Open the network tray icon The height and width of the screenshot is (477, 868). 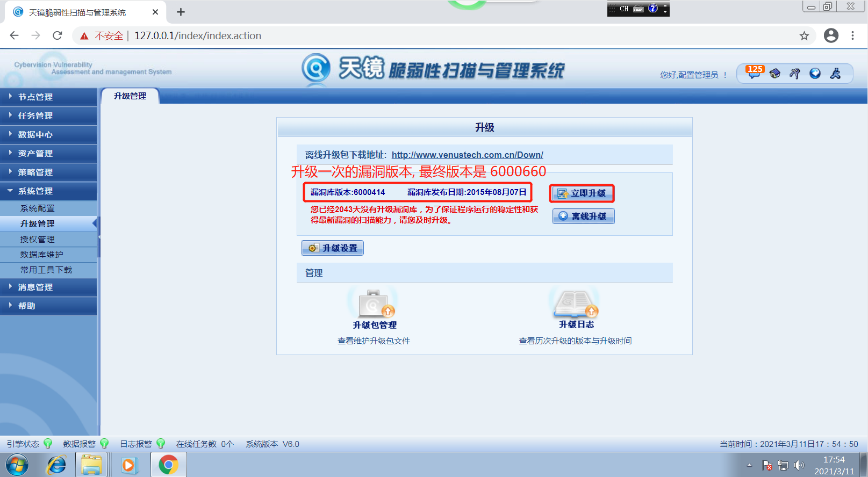tap(783, 465)
